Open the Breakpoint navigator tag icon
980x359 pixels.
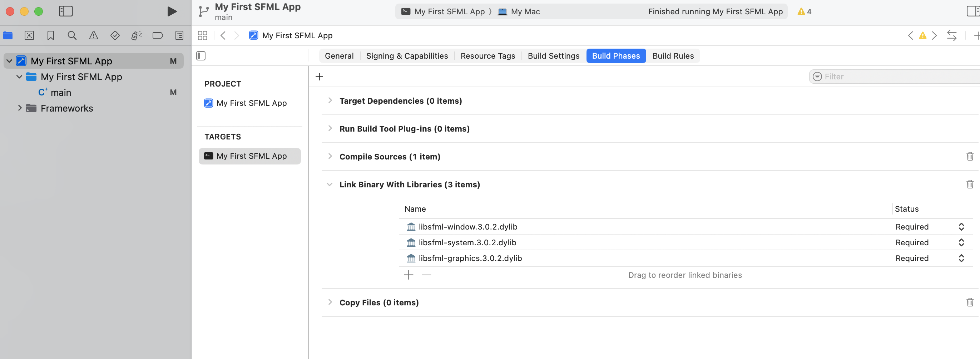[x=158, y=35]
